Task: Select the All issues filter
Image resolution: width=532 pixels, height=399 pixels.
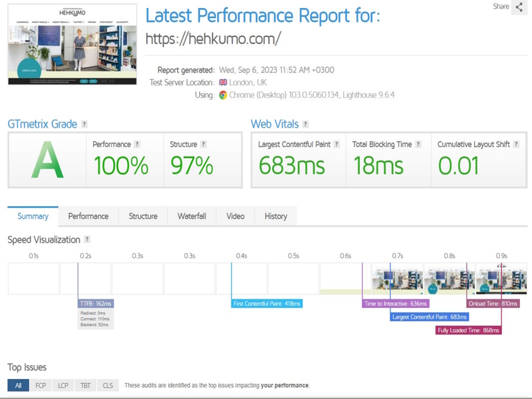Action: [19, 386]
